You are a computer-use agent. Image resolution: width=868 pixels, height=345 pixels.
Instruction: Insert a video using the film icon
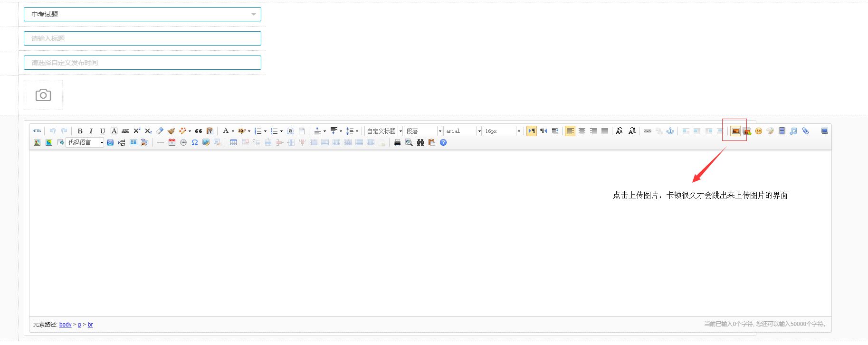tap(782, 131)
